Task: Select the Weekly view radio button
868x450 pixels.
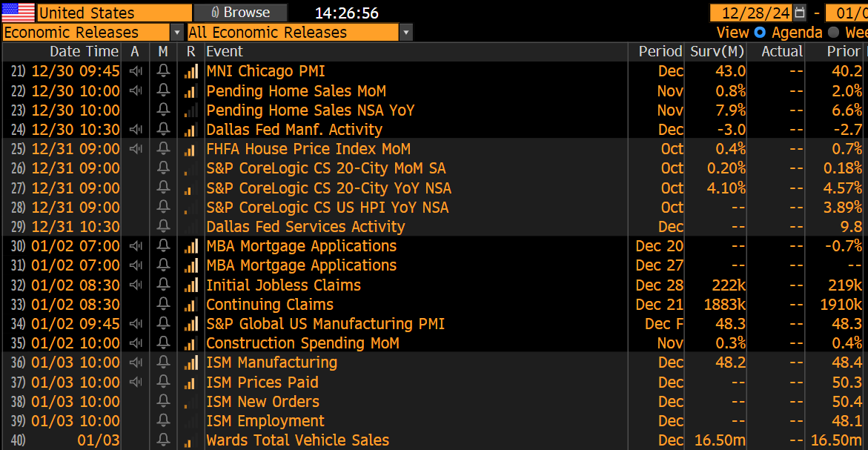Action: point(833,33)
